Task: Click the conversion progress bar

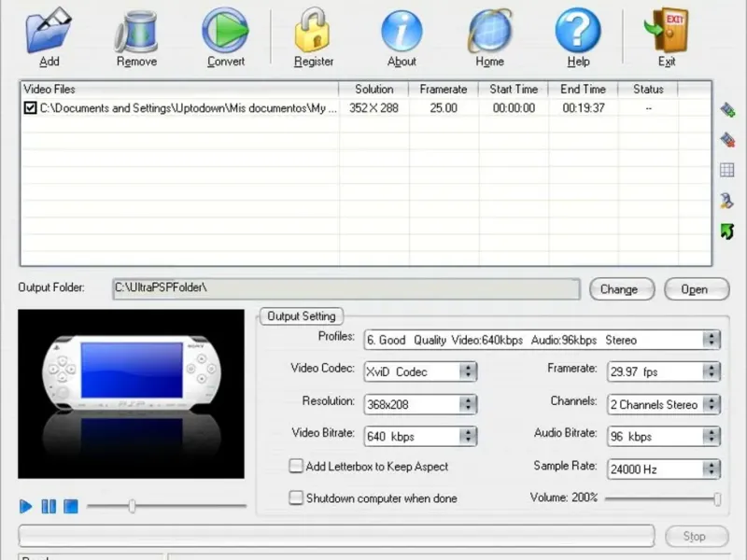Action: pyautogui.click(x=336, y=536)
